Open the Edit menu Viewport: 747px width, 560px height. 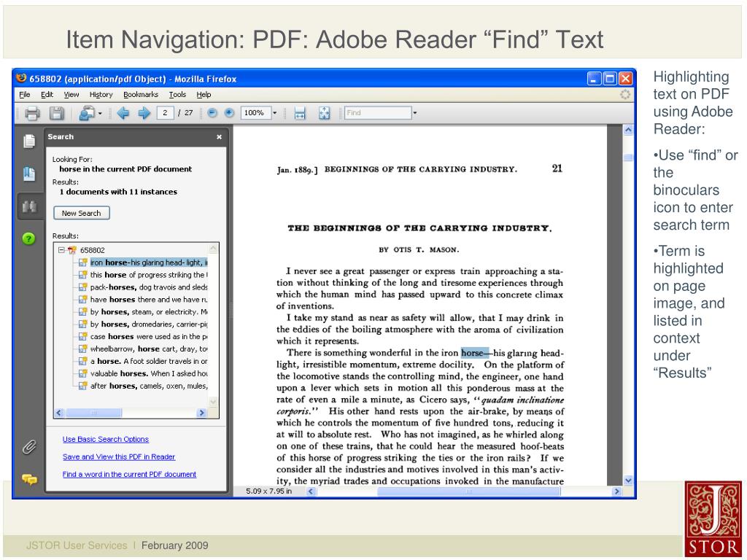[47, 95]
